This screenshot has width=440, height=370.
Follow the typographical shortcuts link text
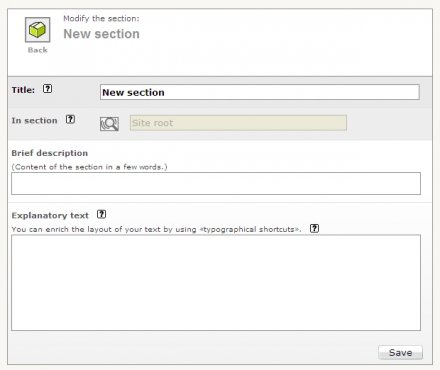250,229
